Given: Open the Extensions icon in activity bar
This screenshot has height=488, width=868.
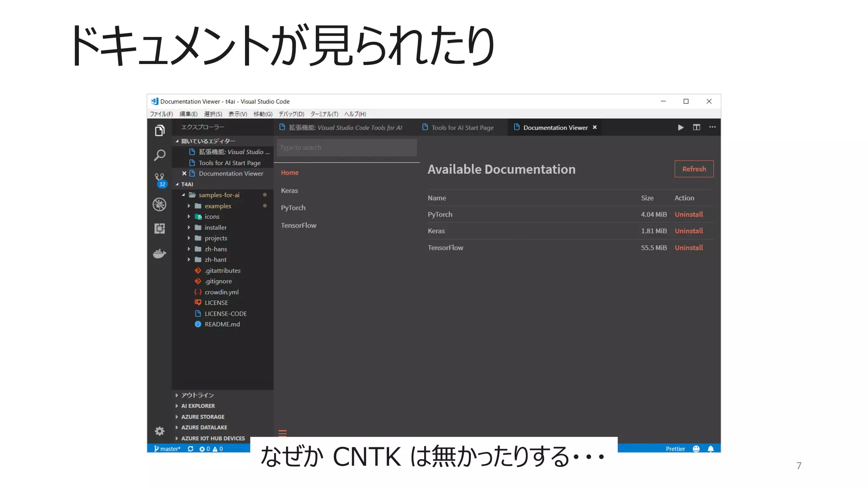Looking at the screenshot, I should point(159,229).
